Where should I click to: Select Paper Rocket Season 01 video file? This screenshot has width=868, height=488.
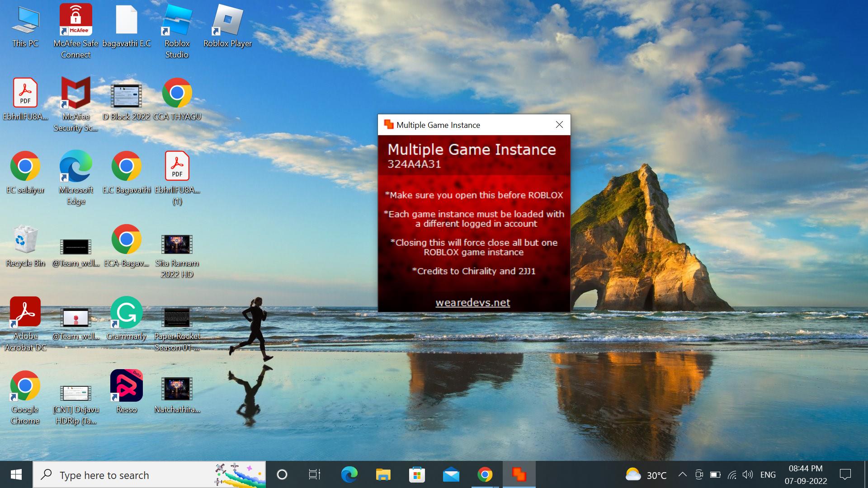coord(177,329)
